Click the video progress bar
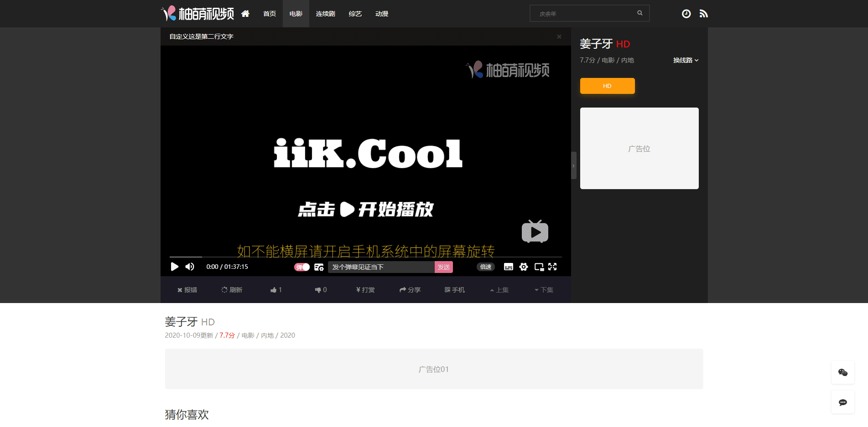Screen dimensions: 868x427 coord(366,257)
